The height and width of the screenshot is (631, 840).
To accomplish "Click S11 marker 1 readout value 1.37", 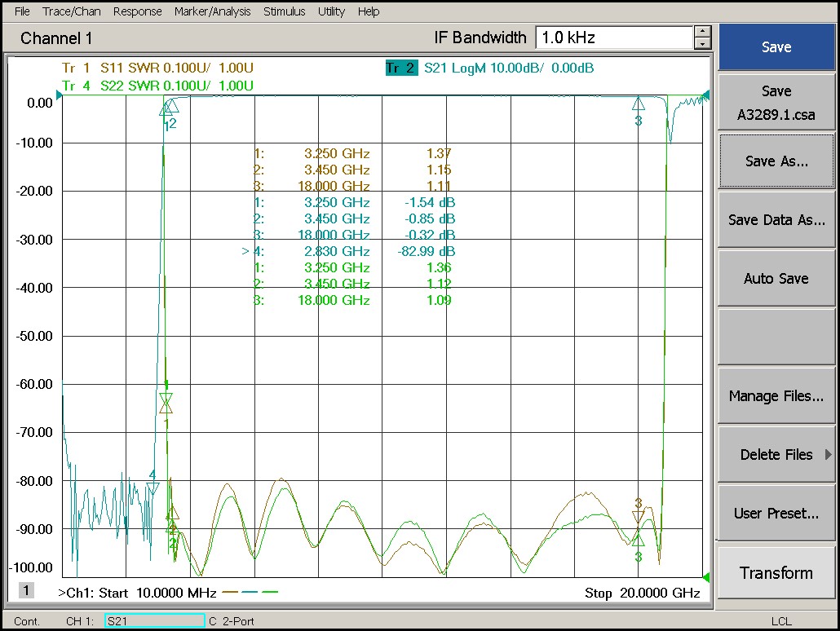I will pyautogui.click(x=439, y=154).
